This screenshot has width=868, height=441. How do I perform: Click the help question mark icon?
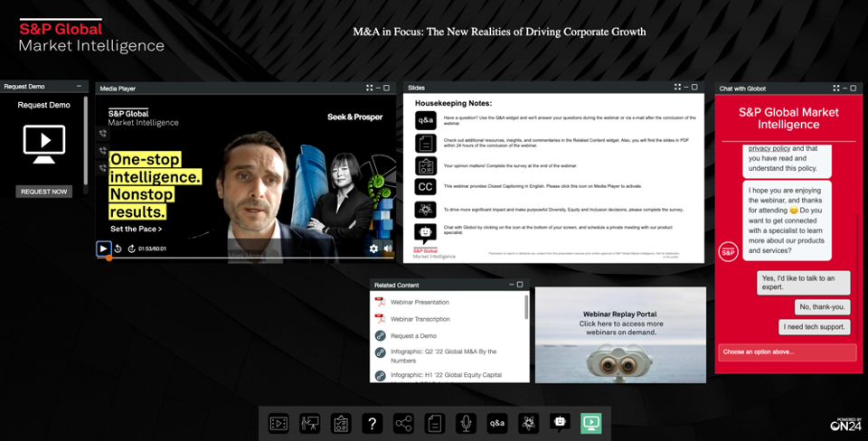[x=372, y=422]
